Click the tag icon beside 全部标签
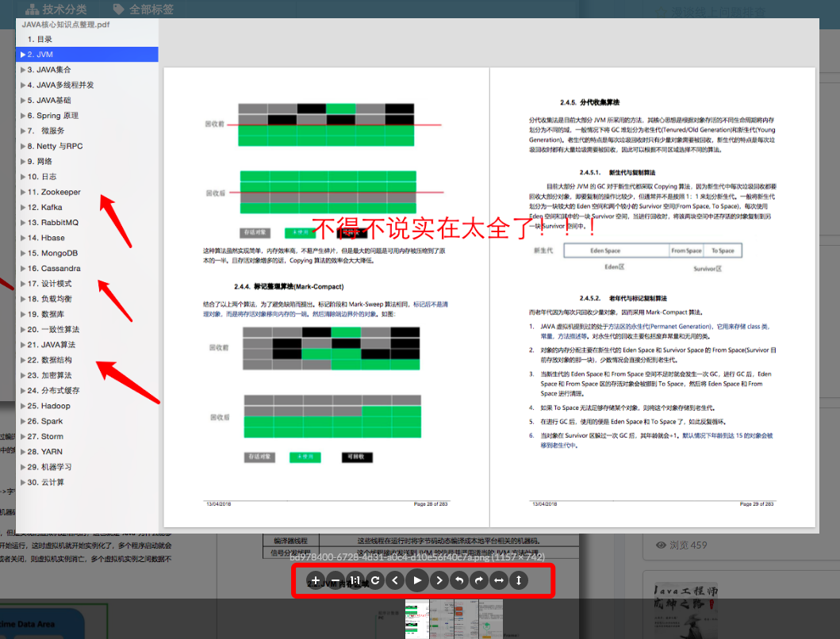This screenshot has height=639, width=840. (x=119, y=9)
